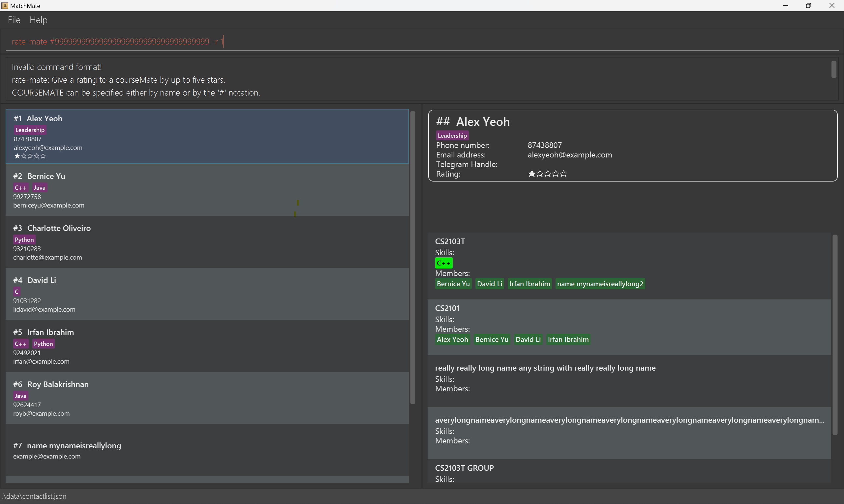Select the CS2103T GROUP entry
The width and height of the screenshot is (844, 504).
click(x=464, y=468)
